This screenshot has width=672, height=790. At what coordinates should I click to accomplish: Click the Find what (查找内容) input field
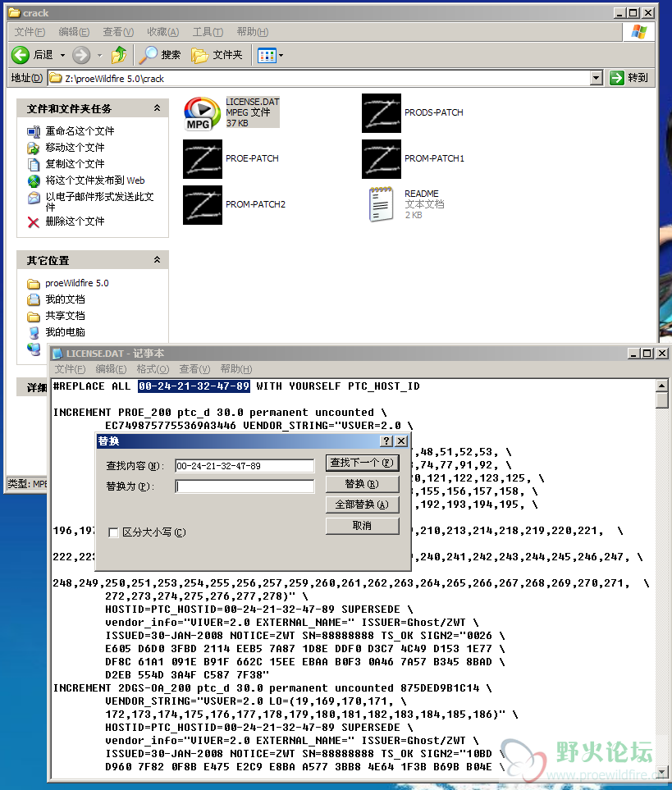(245, 466)
